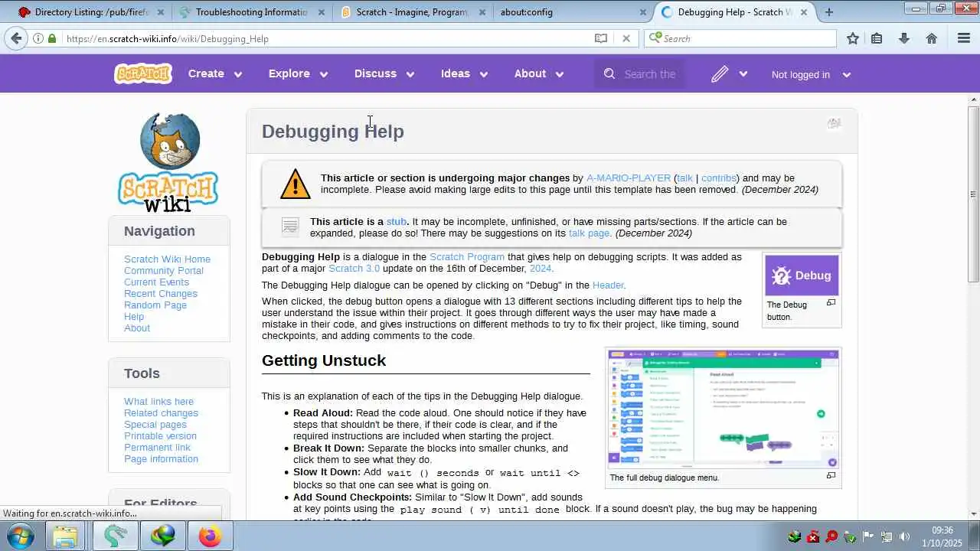Open the Page information link

(x=161, y=458)
